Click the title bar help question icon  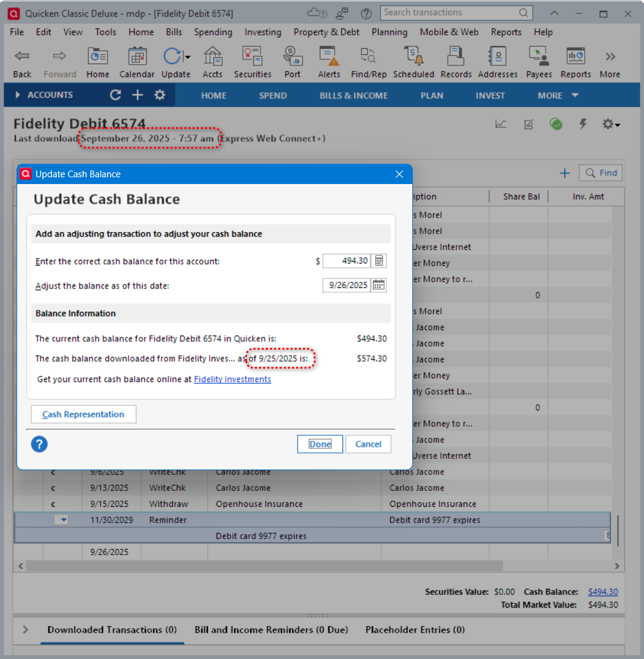coord(366,13)
